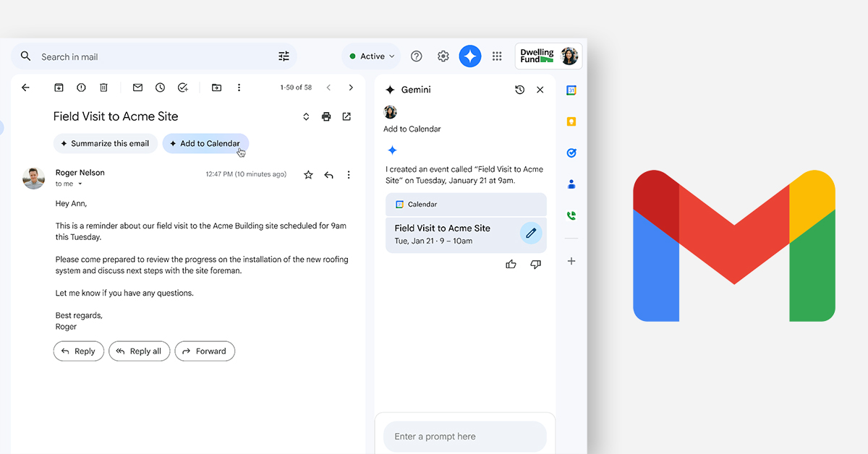Click the Forward button
This screenshot has height=454, width=868.
coord(205,351)
